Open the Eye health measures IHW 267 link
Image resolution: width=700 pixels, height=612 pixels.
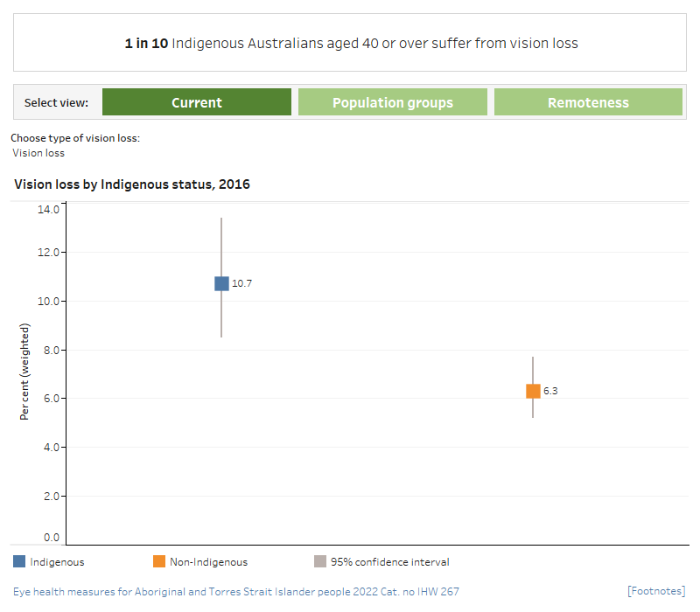coord(236,591)
